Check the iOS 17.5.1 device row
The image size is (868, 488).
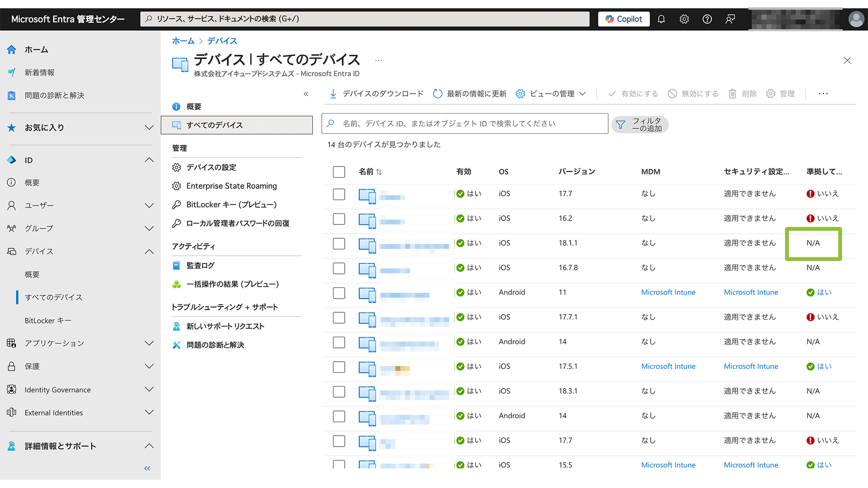point(339,367)
